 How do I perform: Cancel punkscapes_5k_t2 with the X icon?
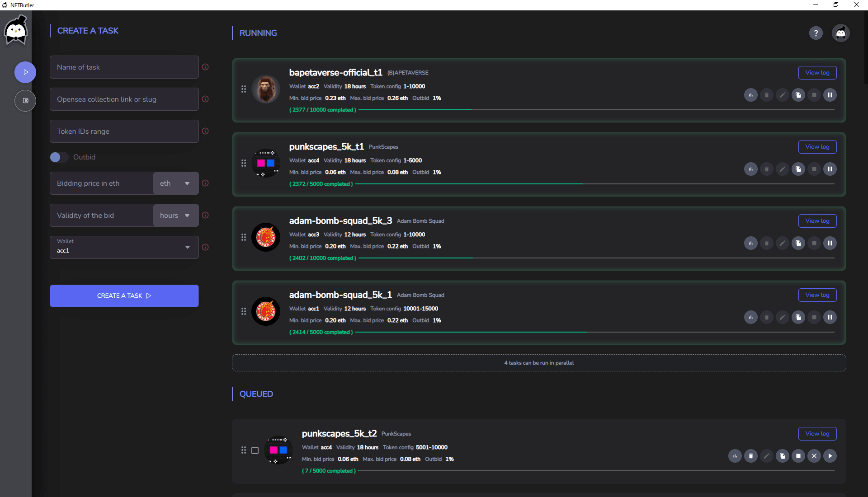tap(814, 456)
